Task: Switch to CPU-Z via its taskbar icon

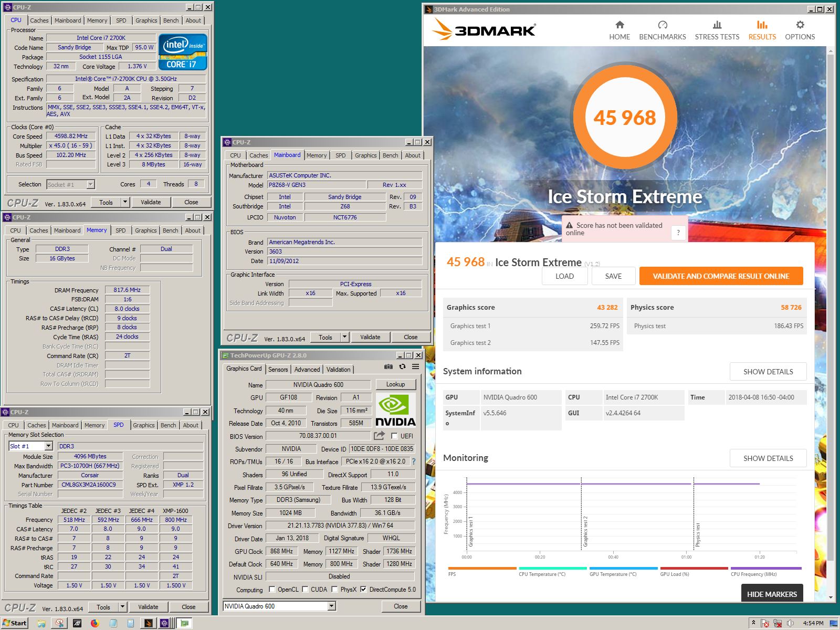Action: 165,623
